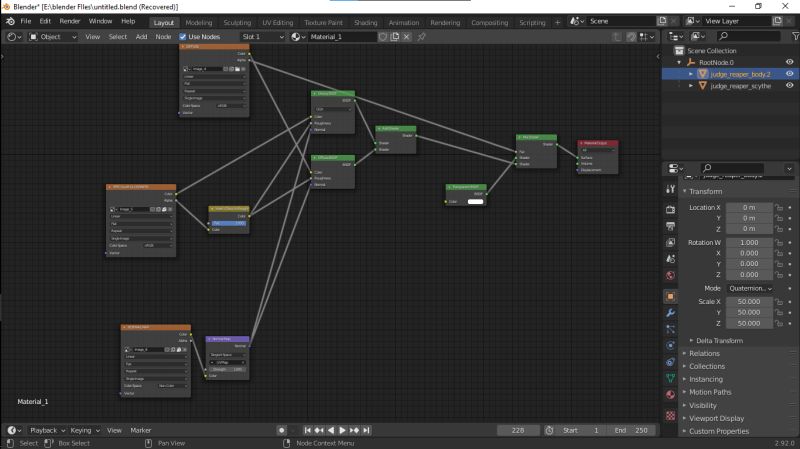Open the Blender logo menu
800x449 pixels.
pyautogui.click(x=10, y=21)
